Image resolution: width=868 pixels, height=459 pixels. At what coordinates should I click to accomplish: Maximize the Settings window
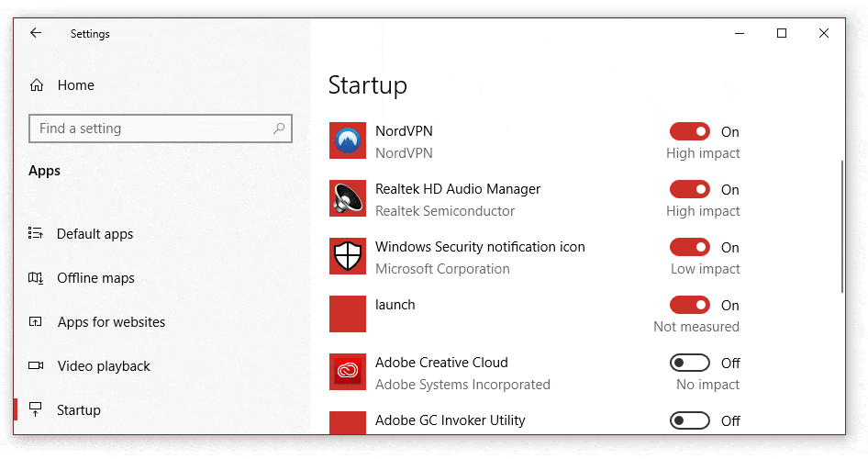click(782, 33)
